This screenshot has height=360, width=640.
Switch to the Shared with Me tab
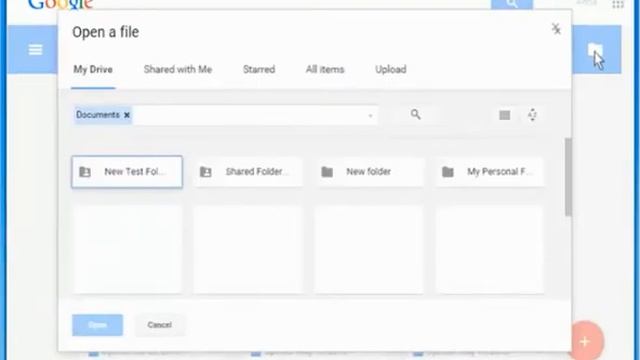click(178, 69)
